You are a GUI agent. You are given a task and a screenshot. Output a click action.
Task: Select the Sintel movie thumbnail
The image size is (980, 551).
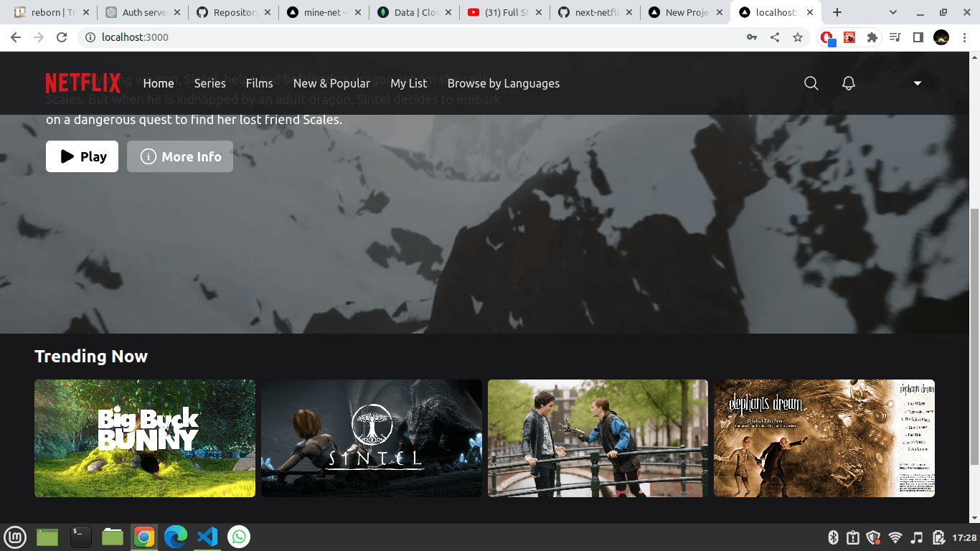click(372, 438)
